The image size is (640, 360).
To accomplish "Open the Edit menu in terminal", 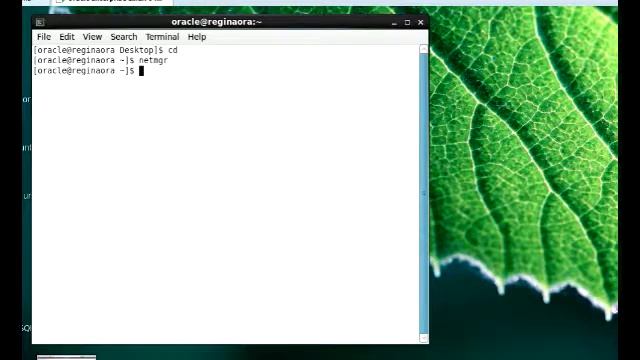I will (x=67, y=37).
